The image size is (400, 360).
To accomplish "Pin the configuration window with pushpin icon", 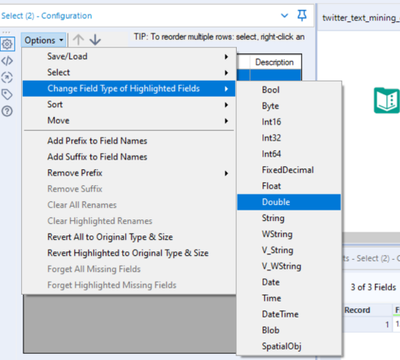I will pos(302,15).
